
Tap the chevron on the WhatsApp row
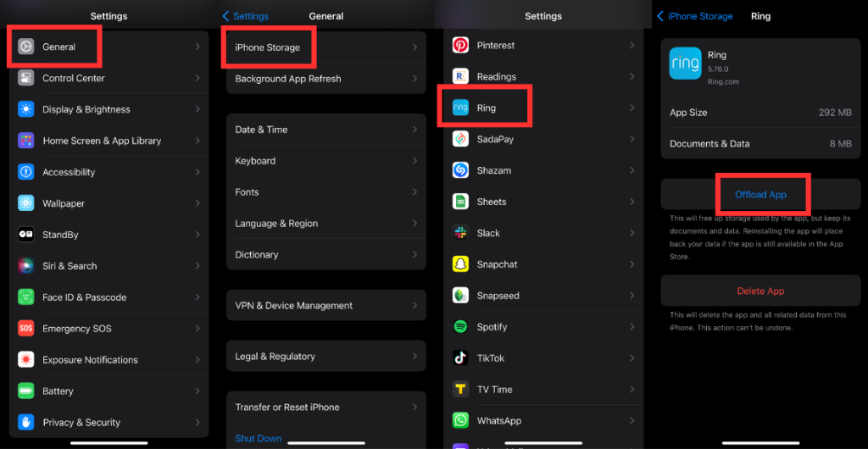pos(632,421)
